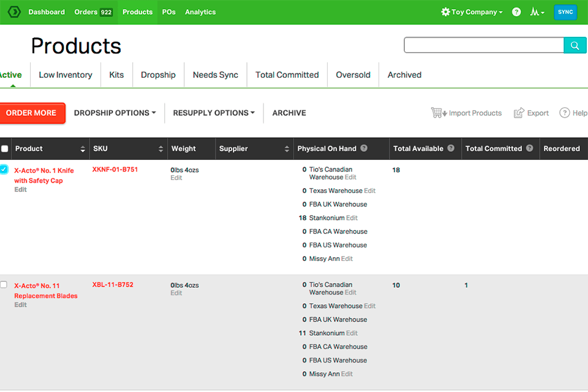Switch to Low Inventory tab
The image size is (588, 392).
(x=66, y=75)
